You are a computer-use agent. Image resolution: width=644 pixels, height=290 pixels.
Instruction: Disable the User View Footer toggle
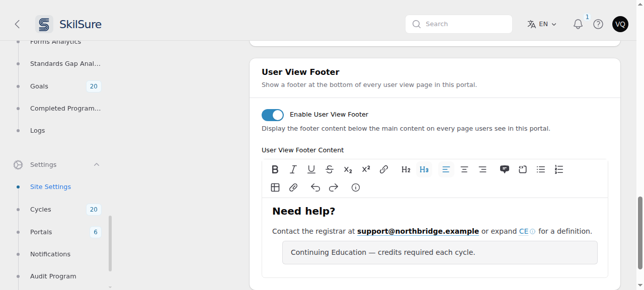point(273,115)
